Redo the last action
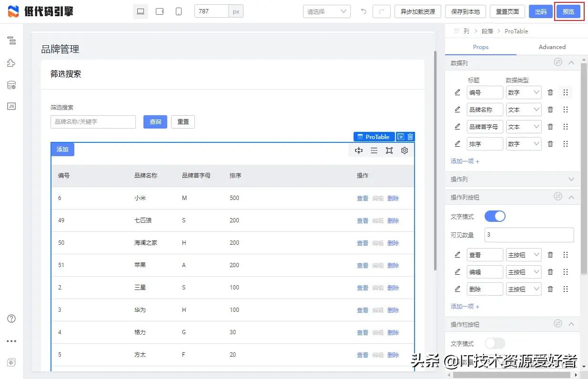 click(x=382, y=11)
